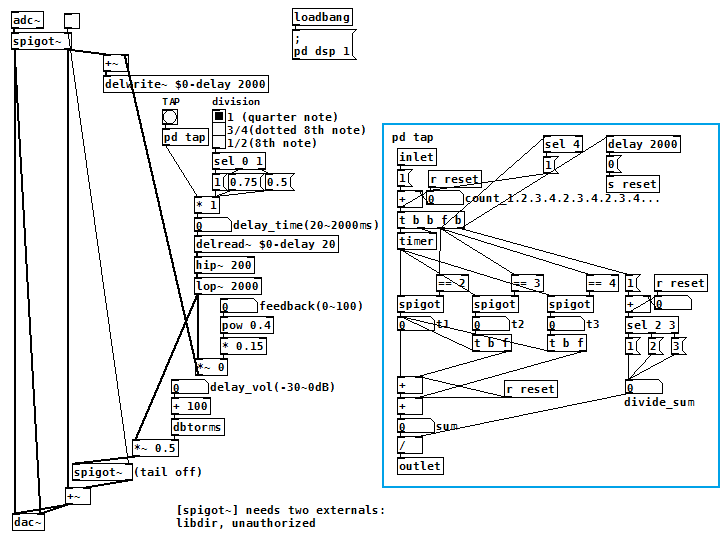The height and width of the screenshot is (540, 720).
Task: Select the == 4 comparison object
Action: 602,283
